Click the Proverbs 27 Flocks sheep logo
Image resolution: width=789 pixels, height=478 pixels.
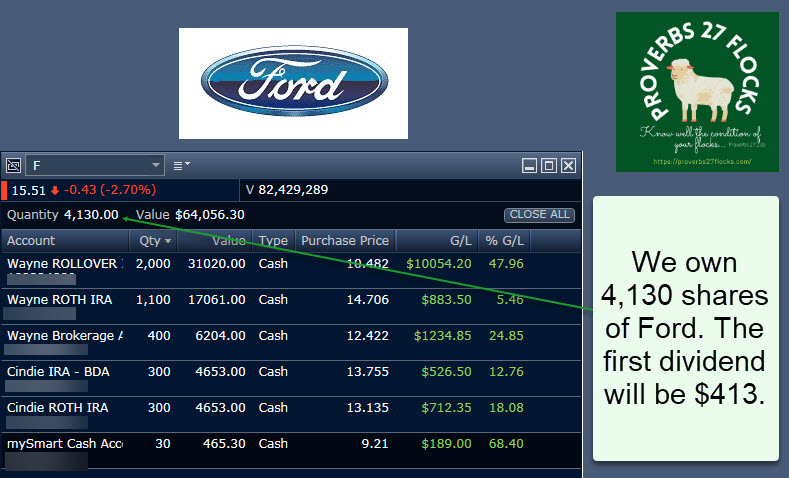click(697, 91)
